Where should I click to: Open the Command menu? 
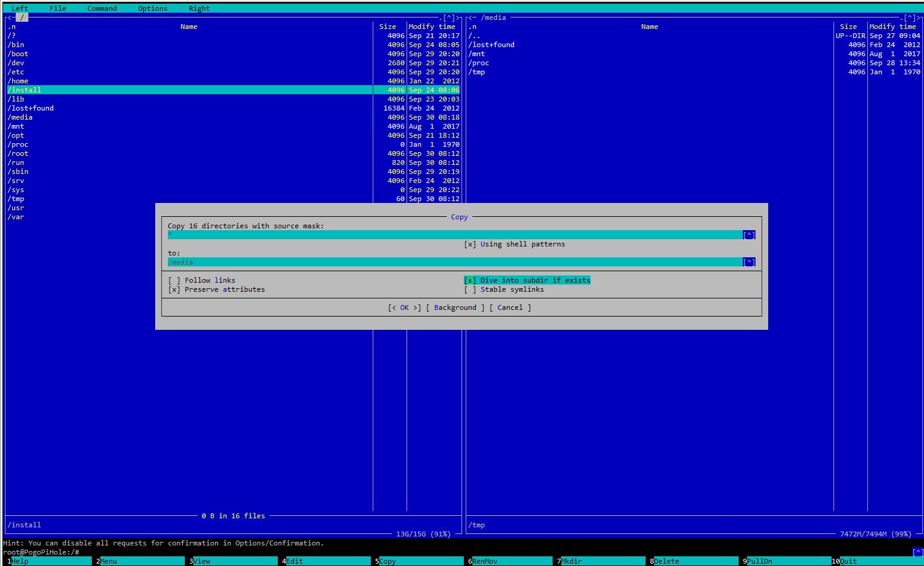102,8
